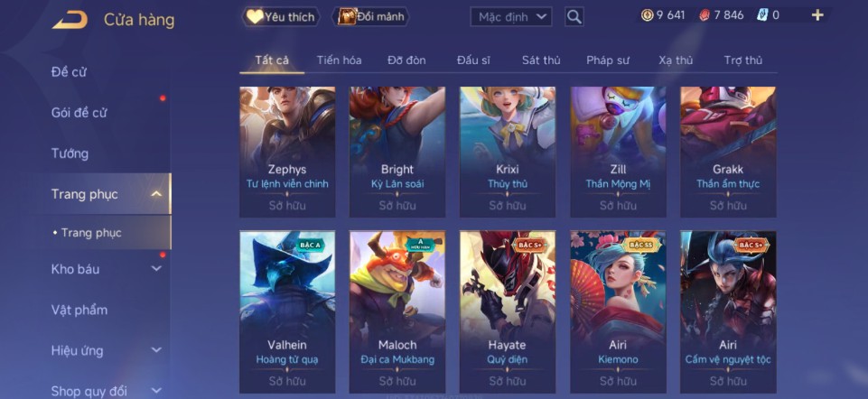Open Yêu thích heart favorites
Screen dimensions: 868x399
pyautogui.click(x=281, y=16)
